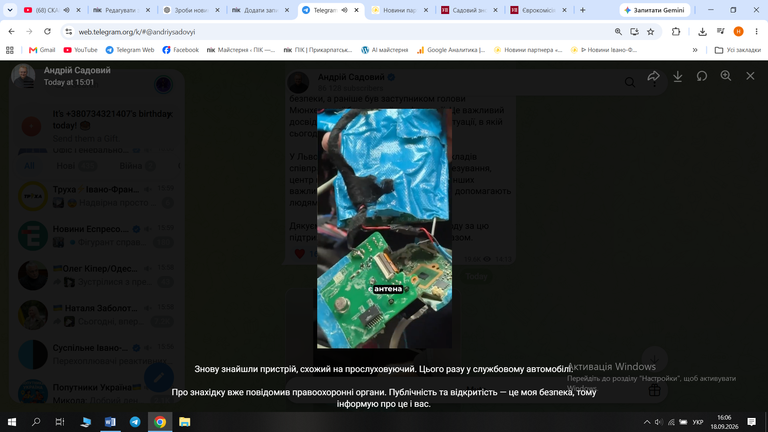The width and height of the screenshot is (768, 432).
Task: Open the Chrome downloads icon
Action: pos(702,31)
